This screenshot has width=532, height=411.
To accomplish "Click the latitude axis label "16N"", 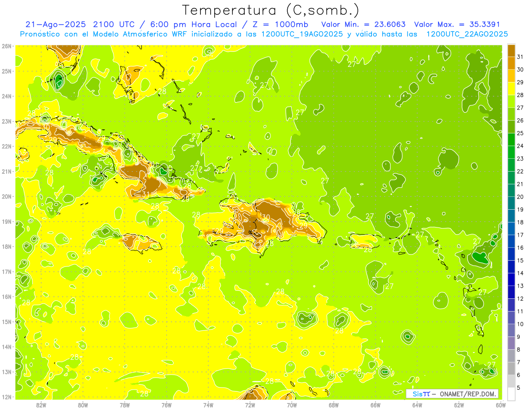I will 7,297.
